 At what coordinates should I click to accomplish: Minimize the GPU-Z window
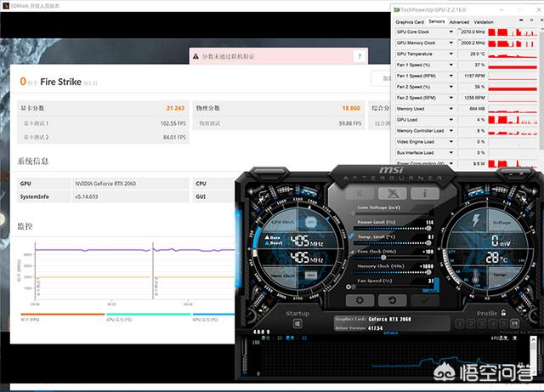pos(502,9)
